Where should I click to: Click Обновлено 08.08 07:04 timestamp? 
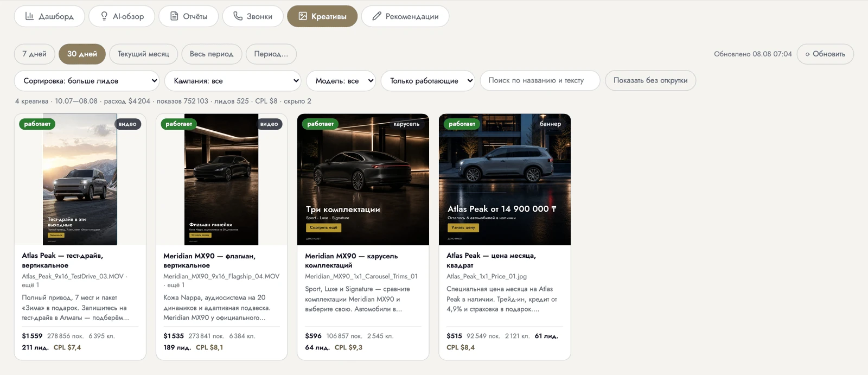(752, 54)
